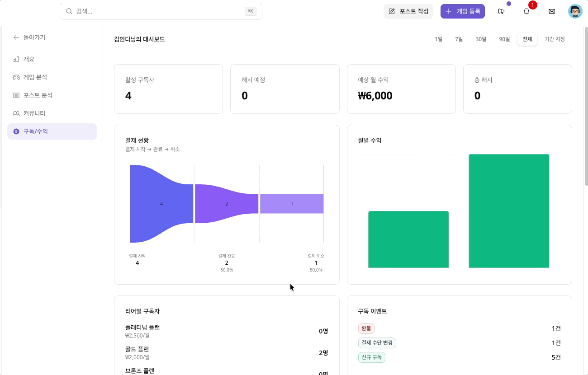Switch to the 1일 period tab
Screen dimensions: 588x375
click(438, 39)
